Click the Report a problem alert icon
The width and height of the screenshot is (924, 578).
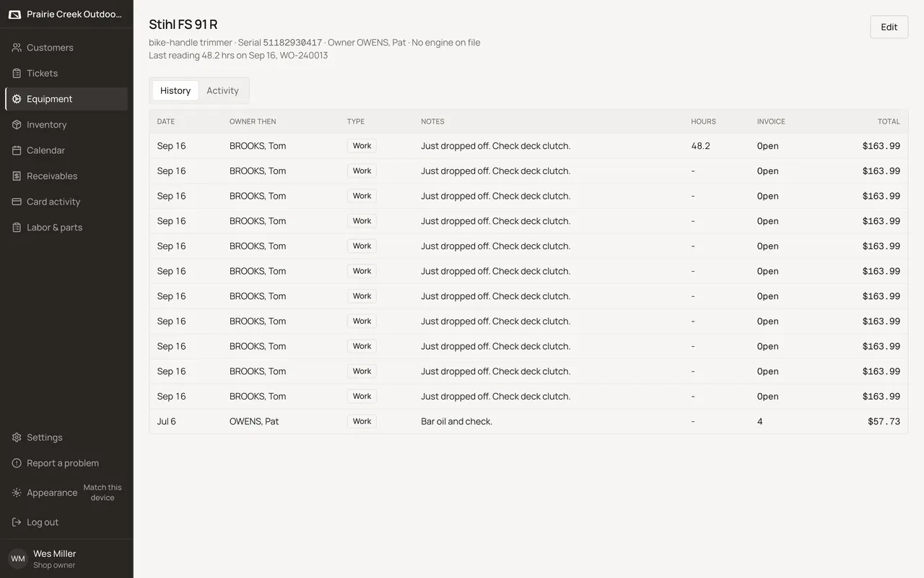coord(17,463)
